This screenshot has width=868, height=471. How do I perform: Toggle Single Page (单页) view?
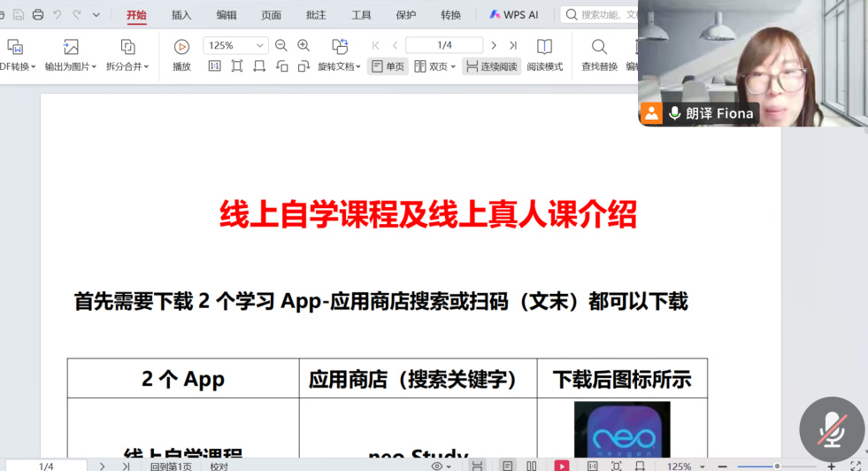[388, 66]
